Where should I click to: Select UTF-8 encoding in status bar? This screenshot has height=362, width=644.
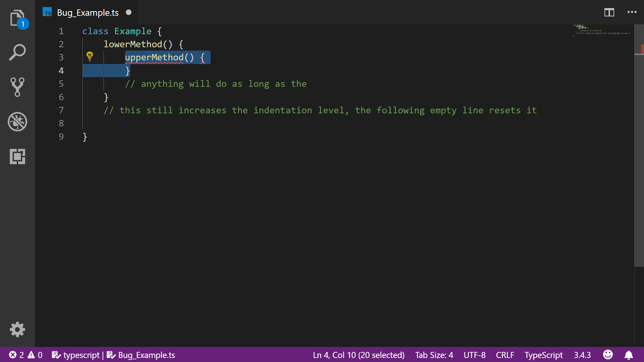pyautogui.click(x=474, y=355)
